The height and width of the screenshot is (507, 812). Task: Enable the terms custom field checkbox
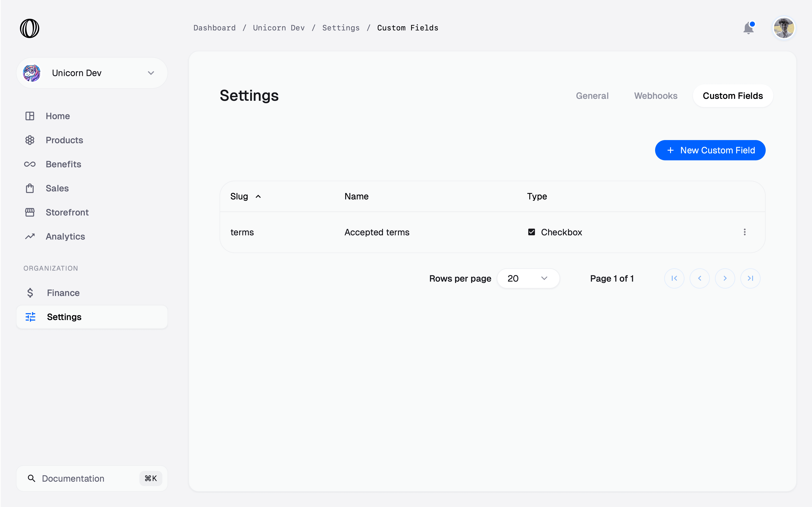click(x=531, y=232)
